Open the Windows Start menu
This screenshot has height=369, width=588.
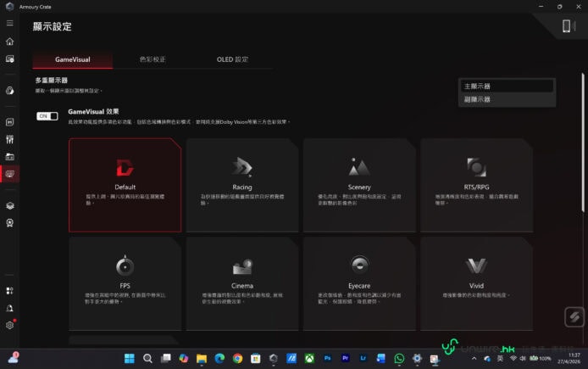point(130,359)
